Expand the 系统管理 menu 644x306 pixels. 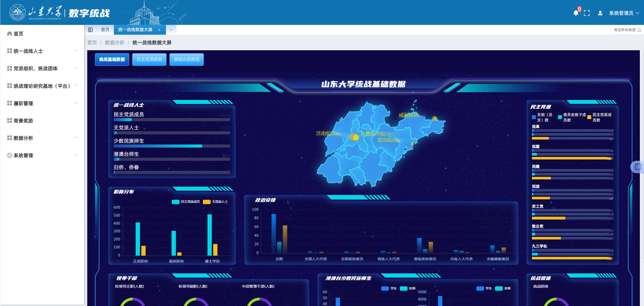click(42, 155)
